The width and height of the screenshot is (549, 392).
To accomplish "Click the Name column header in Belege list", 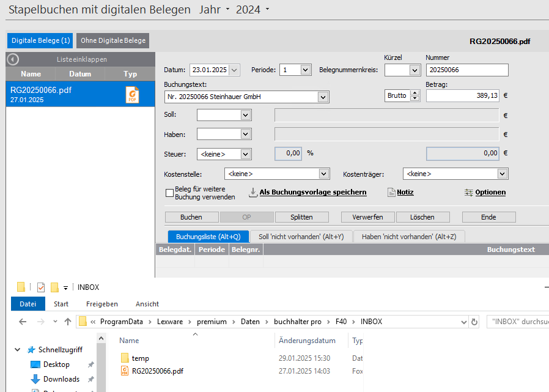I will click(31, 74).
